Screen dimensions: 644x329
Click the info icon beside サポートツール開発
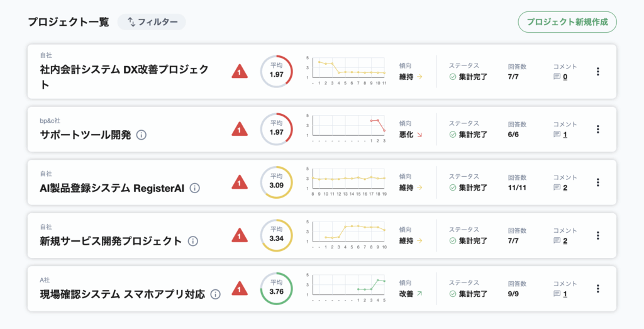pos(142,135)
